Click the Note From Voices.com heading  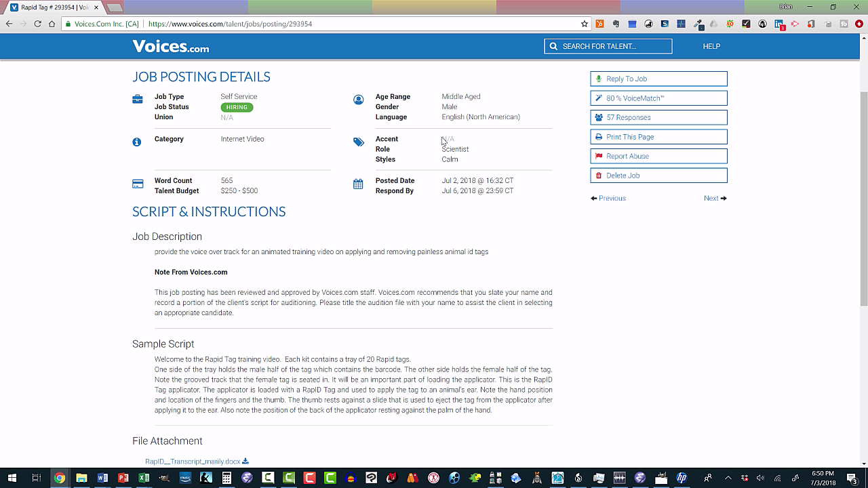(191, 272)
